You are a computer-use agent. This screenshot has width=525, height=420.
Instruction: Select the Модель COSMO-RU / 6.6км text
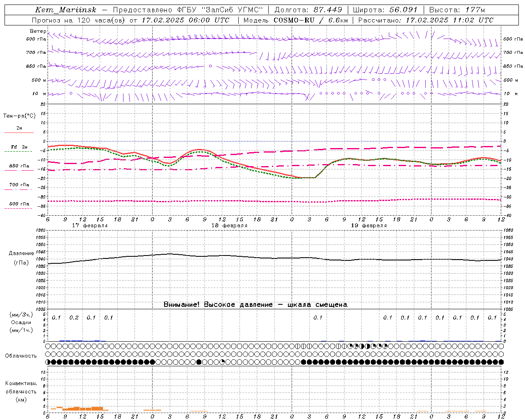[x=296, y=20]
